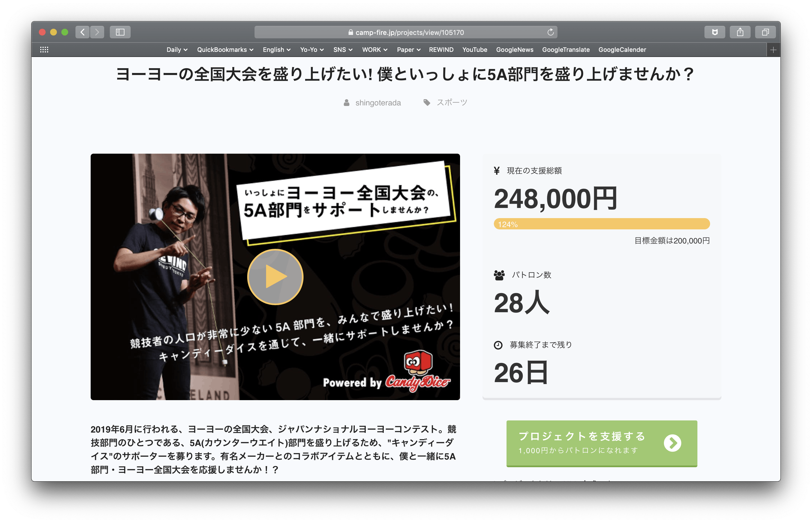Go back with the browser back arrow
Image resolution: width=812 pixels, height=523 pixels.
tap(82, 32)
